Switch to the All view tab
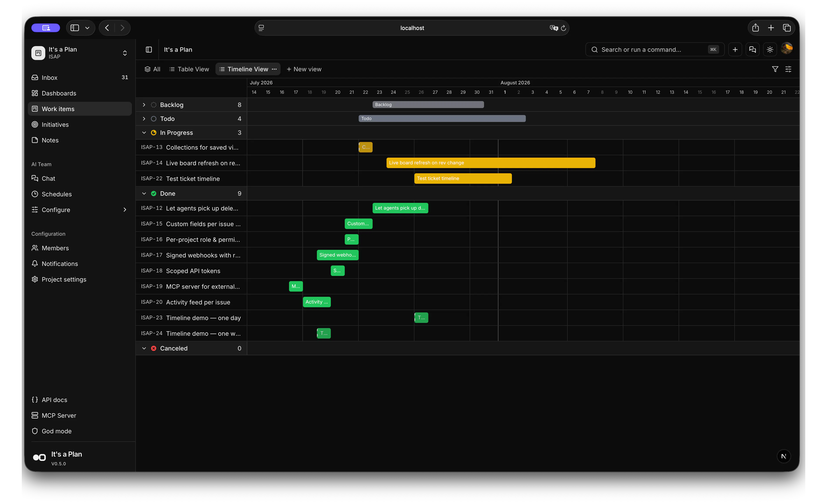This screenshot has width=824, height=504. [x=153, y=69]
